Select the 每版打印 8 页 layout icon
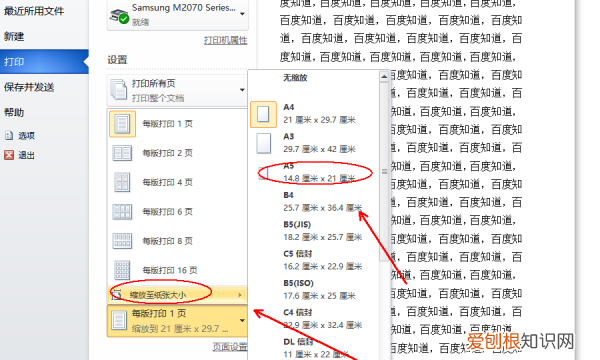Screen dimensions: 600x360 (x=122, y=241)
